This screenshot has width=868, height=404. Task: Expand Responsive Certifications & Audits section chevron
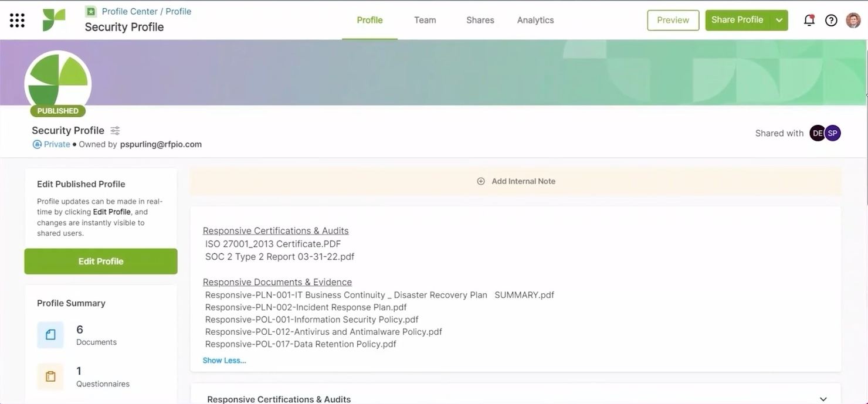click(x=823, y=399)
